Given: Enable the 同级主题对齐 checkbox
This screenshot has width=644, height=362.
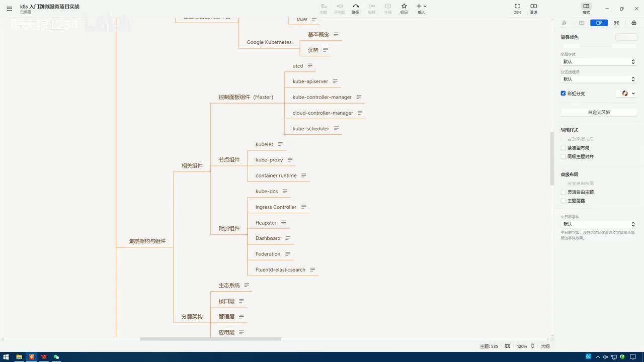Looking at the screenshot, I should pyautogui.click(x=563, y=156).
